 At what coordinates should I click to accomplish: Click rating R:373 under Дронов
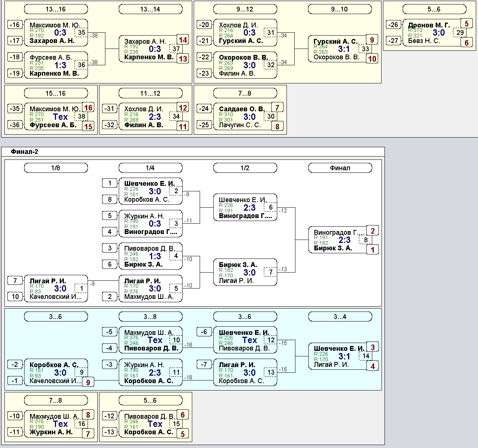coord(415,30)
